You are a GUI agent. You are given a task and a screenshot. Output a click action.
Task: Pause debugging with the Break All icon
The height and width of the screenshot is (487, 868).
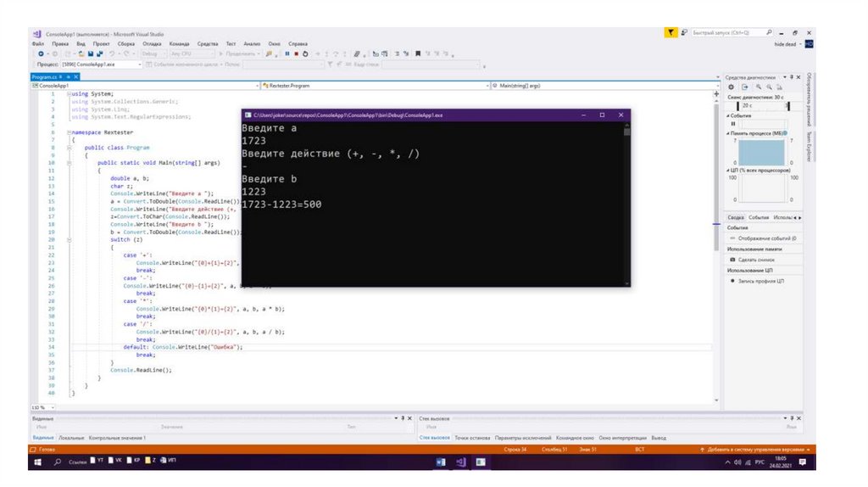286,53
